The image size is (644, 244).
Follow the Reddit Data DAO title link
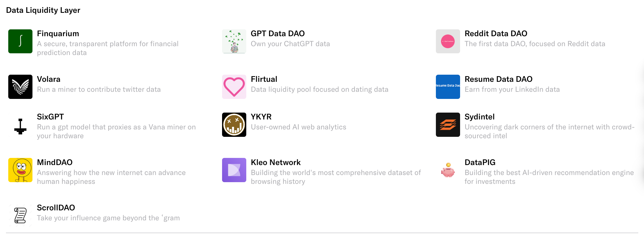point(496,34)
